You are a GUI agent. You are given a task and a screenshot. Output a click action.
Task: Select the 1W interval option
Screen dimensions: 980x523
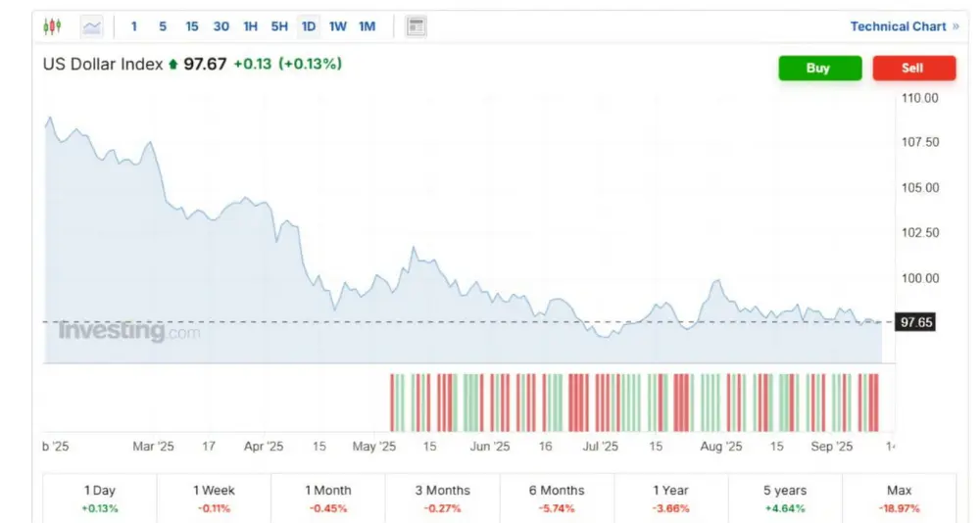pos(337,26)
